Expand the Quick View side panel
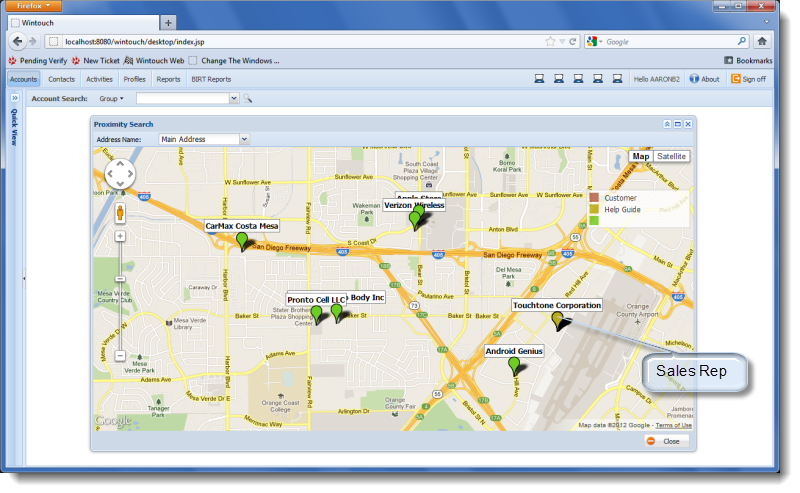Screen dimensions: 800x493 pyautogui.click(x=15, y=98)
